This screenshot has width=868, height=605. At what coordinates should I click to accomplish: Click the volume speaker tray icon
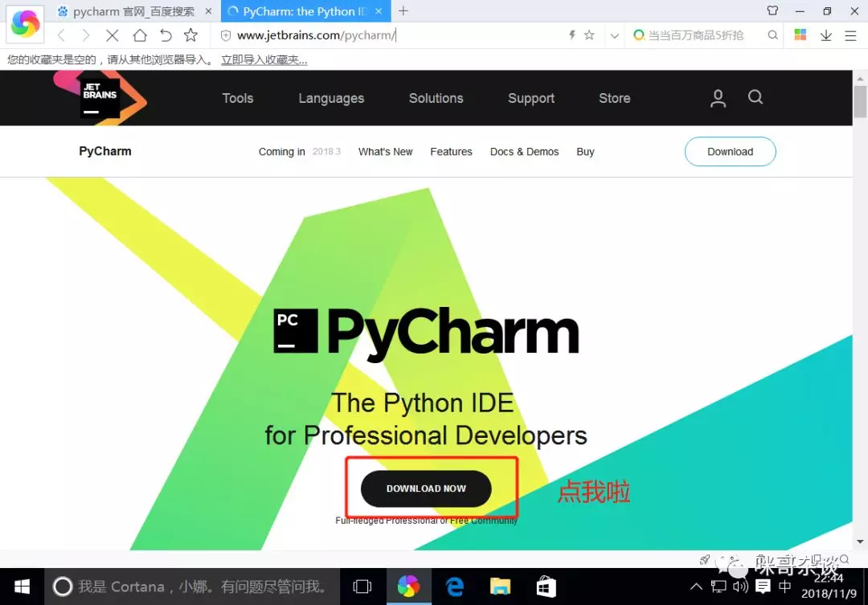click(x=740, y=587)
